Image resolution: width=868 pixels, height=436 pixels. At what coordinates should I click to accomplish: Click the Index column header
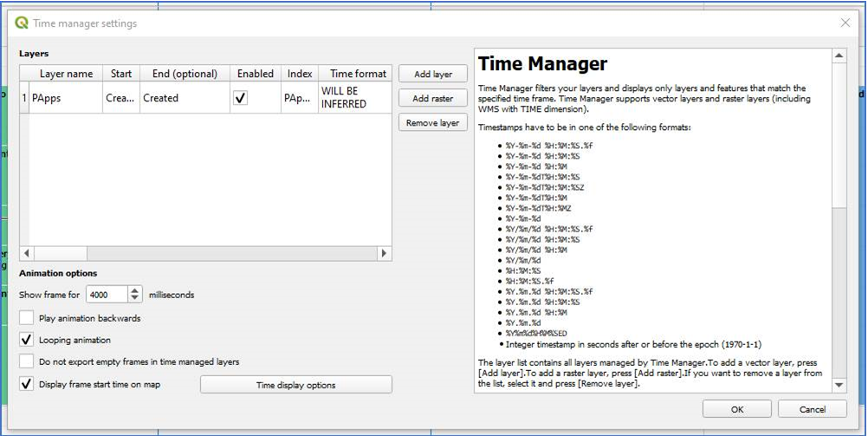point(300,74)
